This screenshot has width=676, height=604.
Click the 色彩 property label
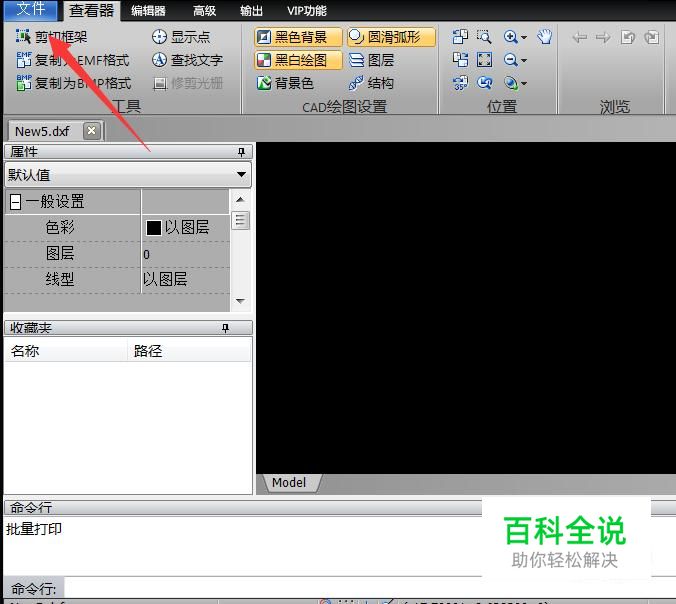click(60, 227)
